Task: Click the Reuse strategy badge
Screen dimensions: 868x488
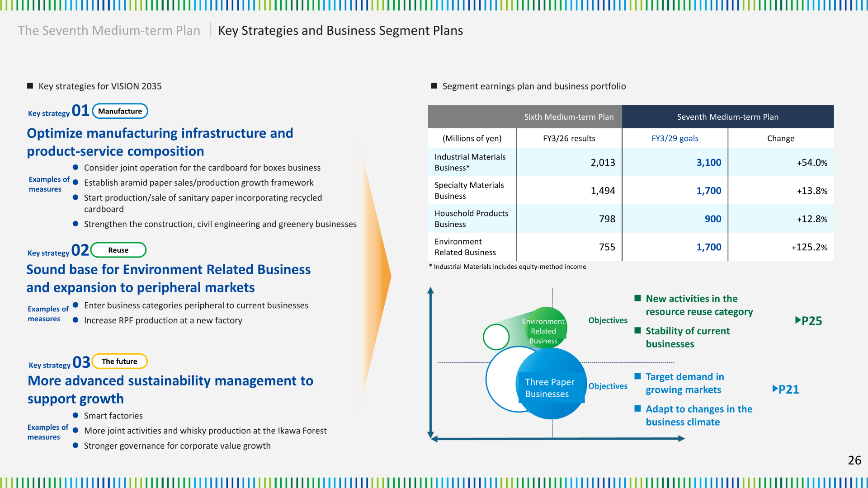Action: [118, 250]
